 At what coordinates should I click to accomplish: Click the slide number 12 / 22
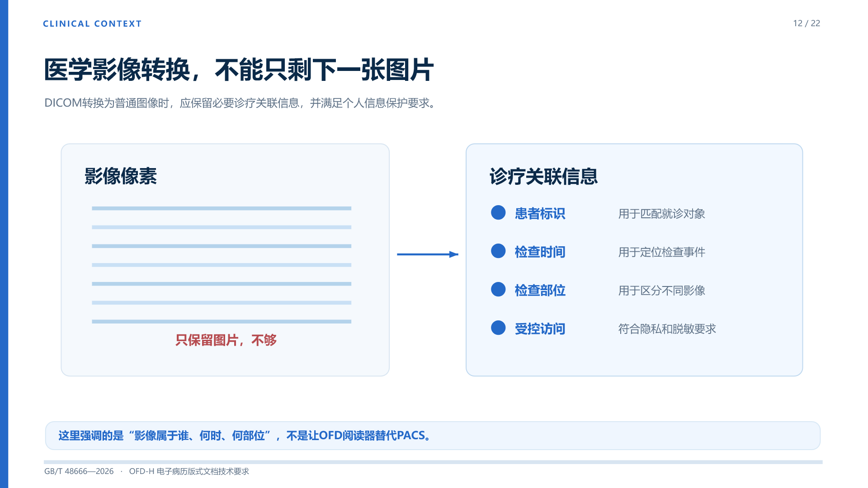807,23
